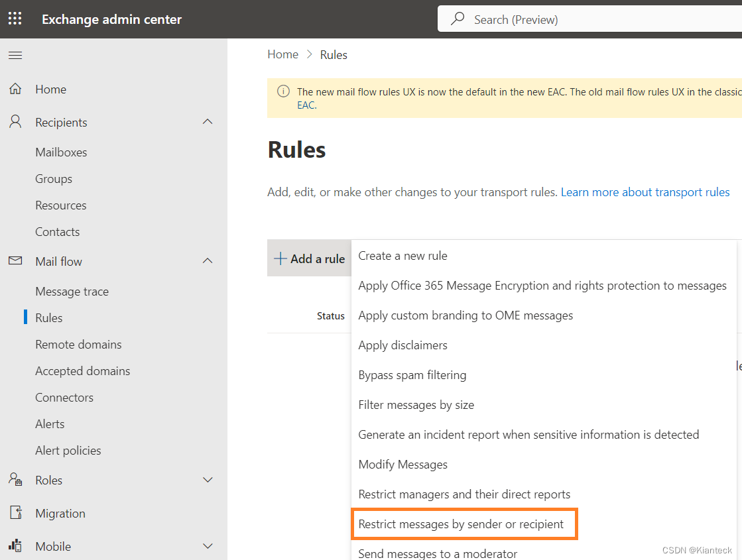Viewport: 742px width, 560px height.
Task: Click the Home house icon in sidebar
Action: pos(15,89)
